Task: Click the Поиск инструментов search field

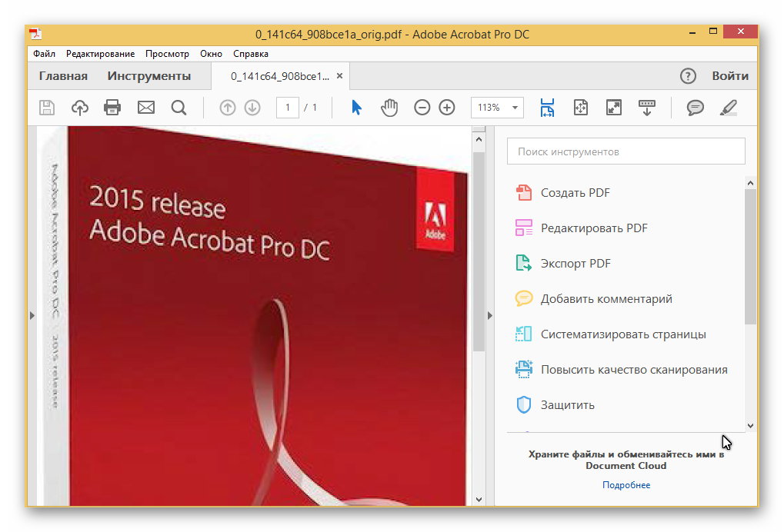Action: pyautogui.click(x=626, y=151)
